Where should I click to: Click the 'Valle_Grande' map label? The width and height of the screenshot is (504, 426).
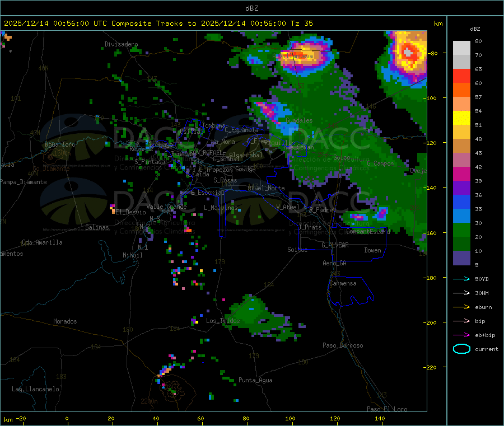[166, 206]
